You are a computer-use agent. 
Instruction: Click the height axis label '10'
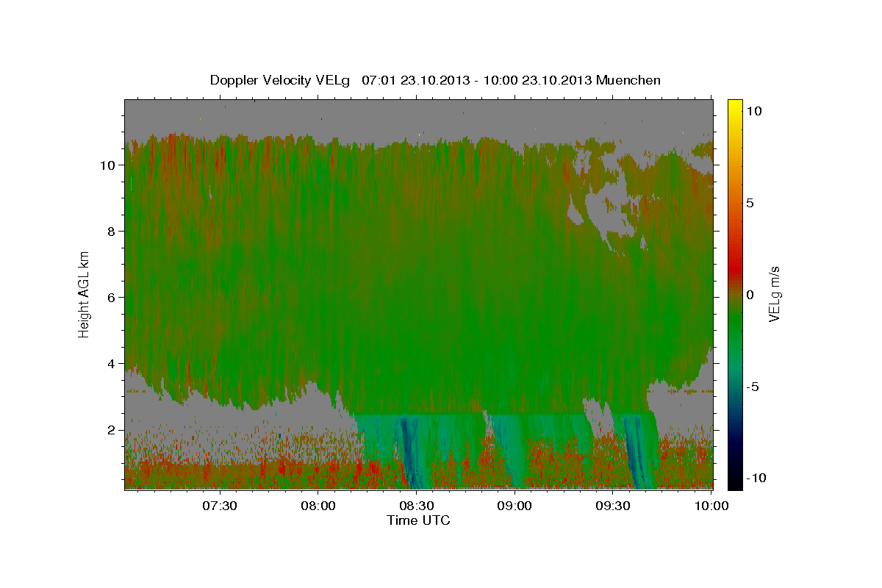pyautogui.click(x=107, y=165)
